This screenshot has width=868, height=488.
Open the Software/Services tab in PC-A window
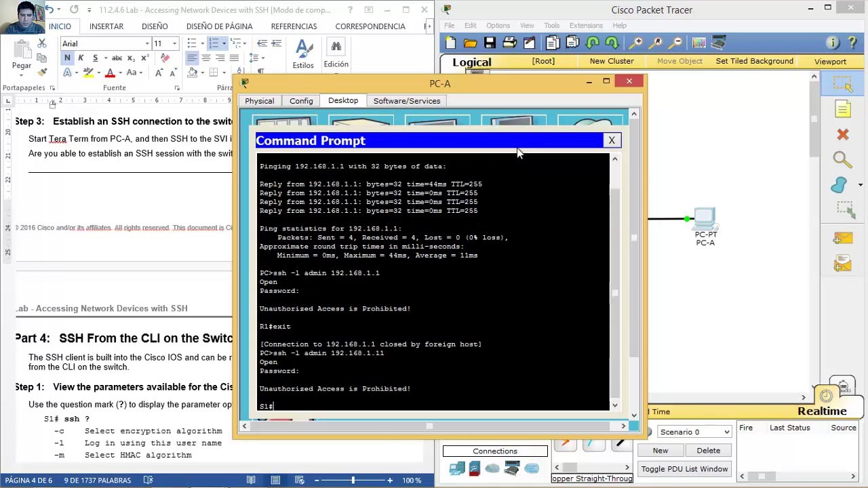(x=407, y=101)
